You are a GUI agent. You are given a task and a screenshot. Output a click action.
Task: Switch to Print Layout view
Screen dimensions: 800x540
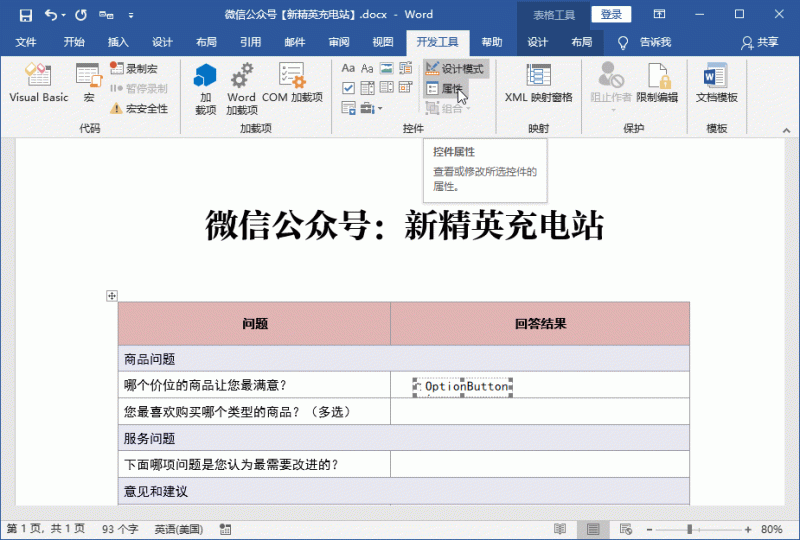593,529
